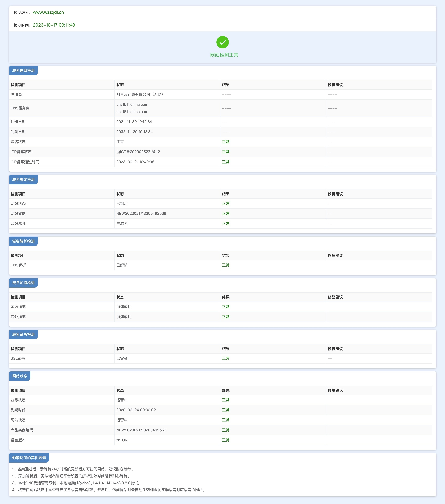Image resolution: width=445 pixels, height=504 pixels.
Task: Open the 域名解析检测 section tab
Action: pyautogui.click(x=23, y=241)
